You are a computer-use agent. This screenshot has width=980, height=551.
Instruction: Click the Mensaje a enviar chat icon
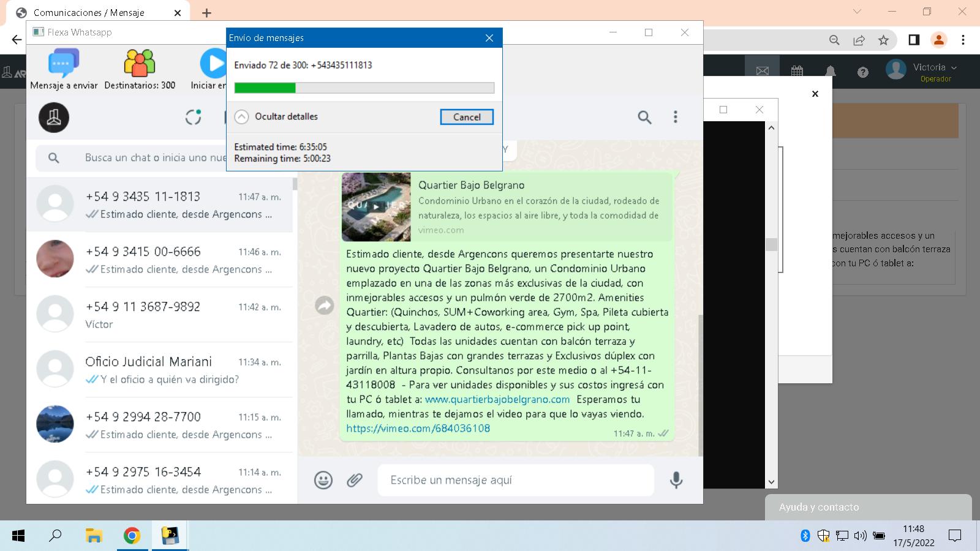64,64
